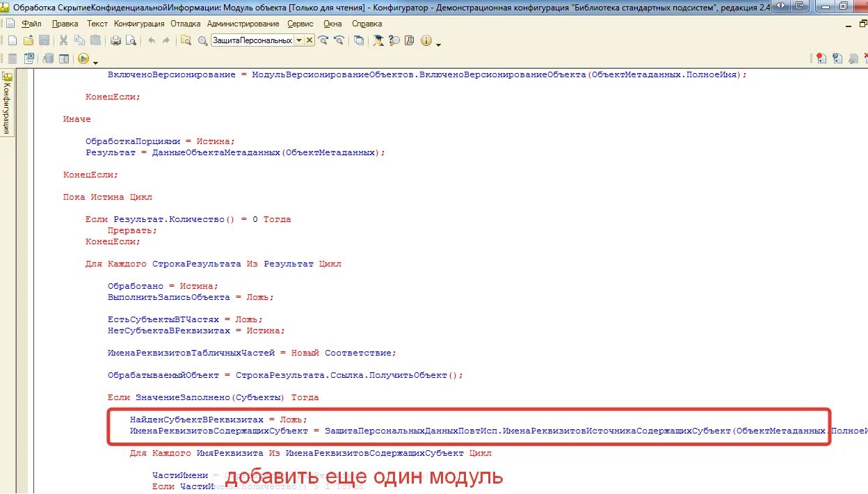
Task: Open the windows list icon
Action: (359, 40)
